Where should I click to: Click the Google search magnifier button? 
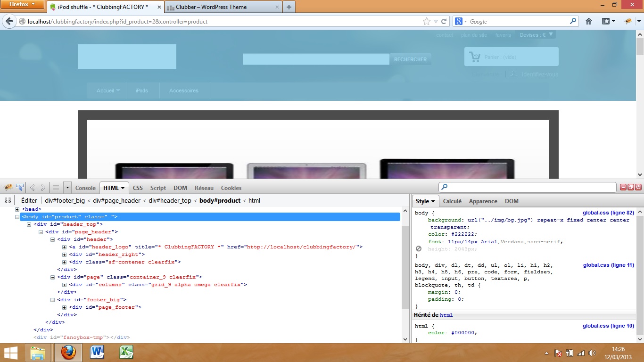[x=573, y=21]
